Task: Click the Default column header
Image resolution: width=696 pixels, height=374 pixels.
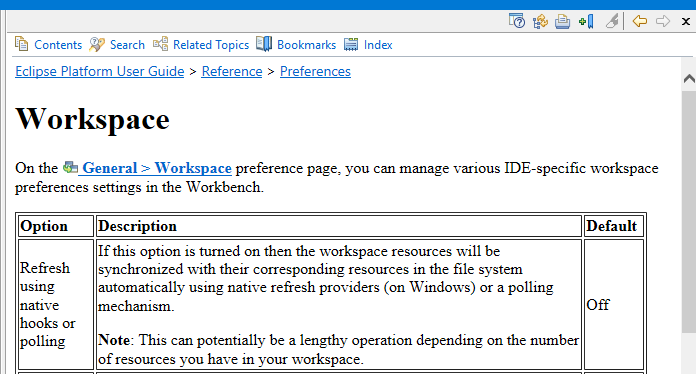Action: tap(613, 226)
